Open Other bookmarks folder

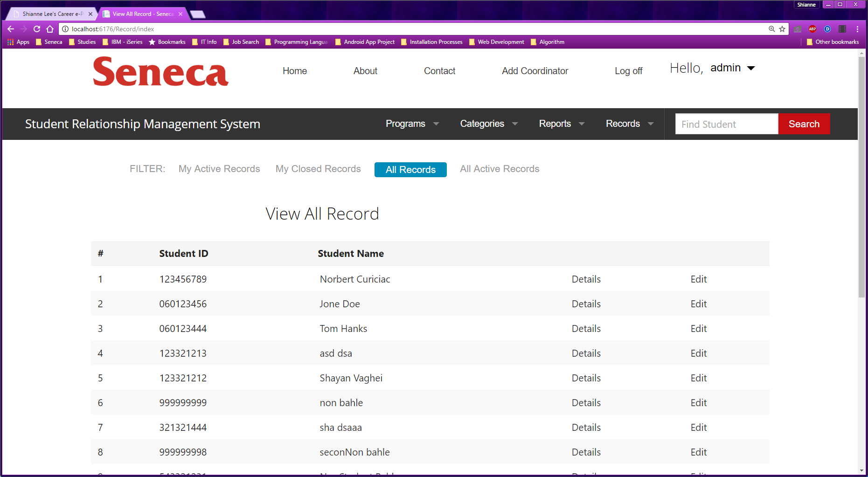pos(833,42)
